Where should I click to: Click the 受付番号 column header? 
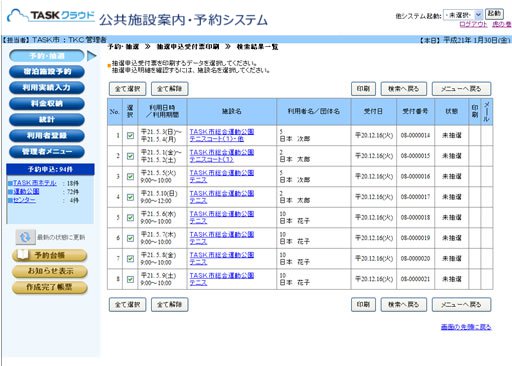(x=415, y=111)
